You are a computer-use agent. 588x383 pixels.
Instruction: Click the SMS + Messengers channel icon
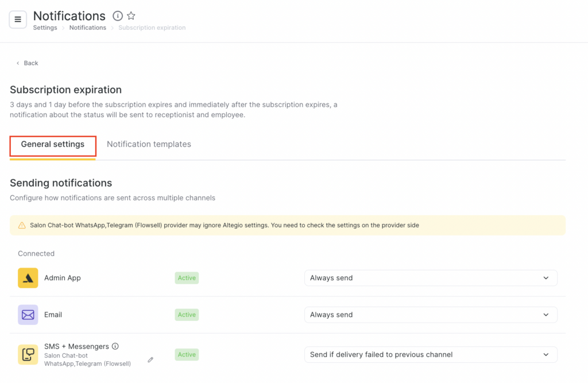click(28, 355)
